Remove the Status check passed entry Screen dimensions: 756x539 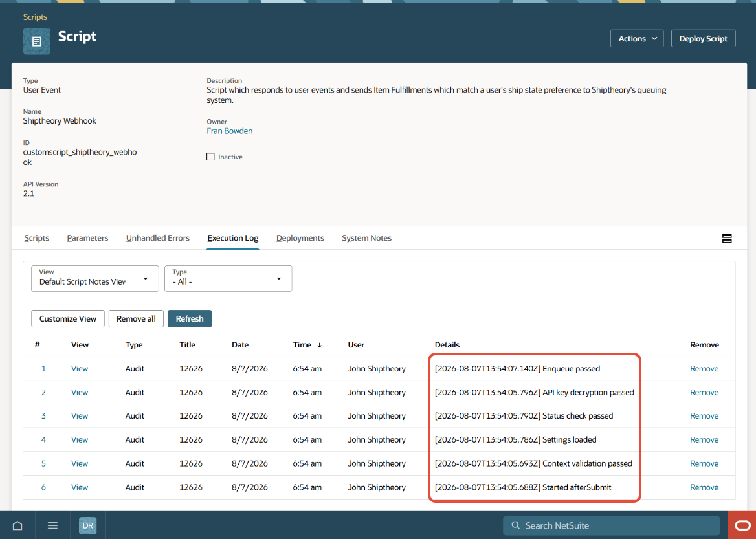pyautogui.click(x=704, y=416)
